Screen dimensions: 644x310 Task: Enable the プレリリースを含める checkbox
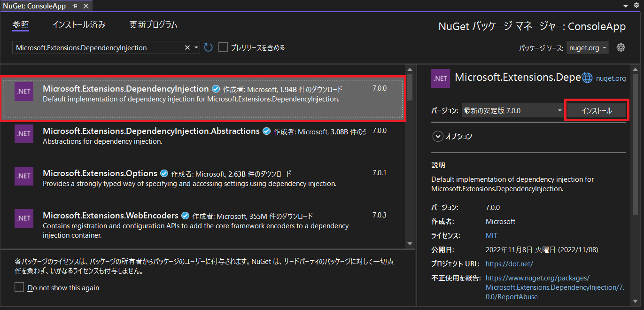click(x=223, y=47)
